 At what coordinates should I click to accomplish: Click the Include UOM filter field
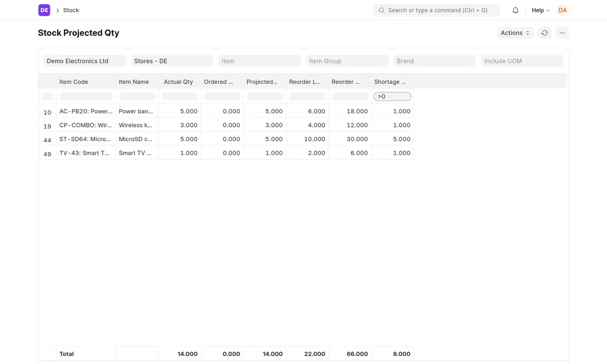(x=522, y=61)
